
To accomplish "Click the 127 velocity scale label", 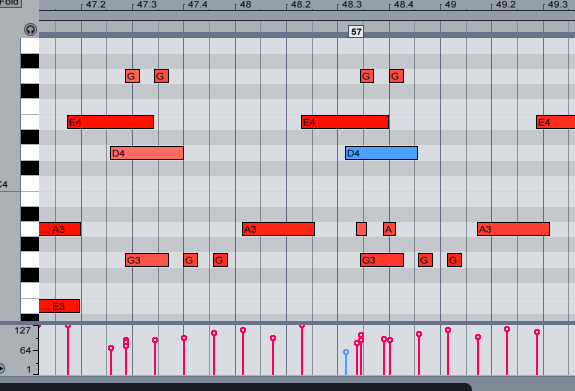I will (22, 330).
